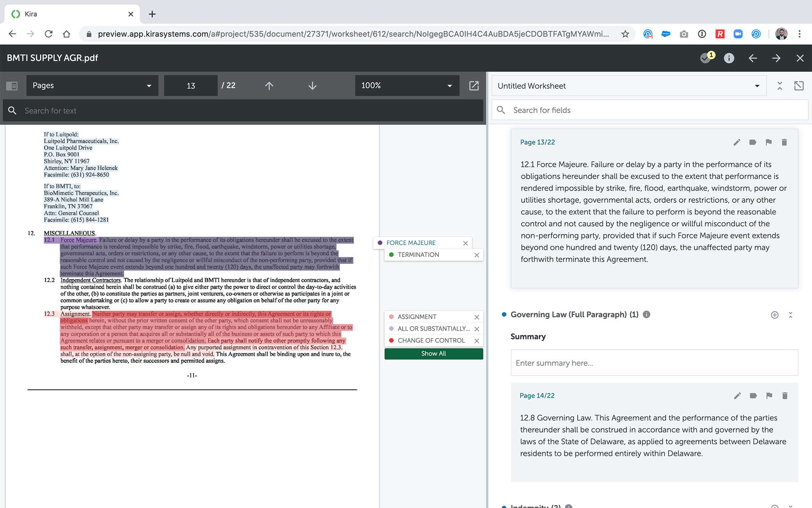Image resolution: width=812 pixels, height=508 pixels.
Task: Open the Pages view dropdown
Action: click(92, 86)
